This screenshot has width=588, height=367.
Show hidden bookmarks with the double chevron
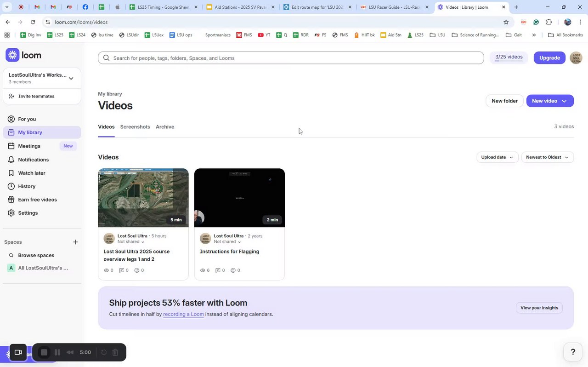534,35
